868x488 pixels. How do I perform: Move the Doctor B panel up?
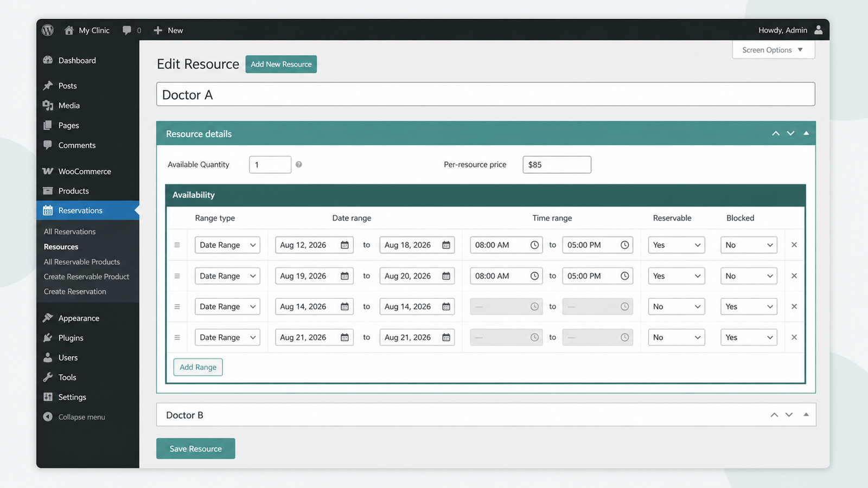[774, 415]
